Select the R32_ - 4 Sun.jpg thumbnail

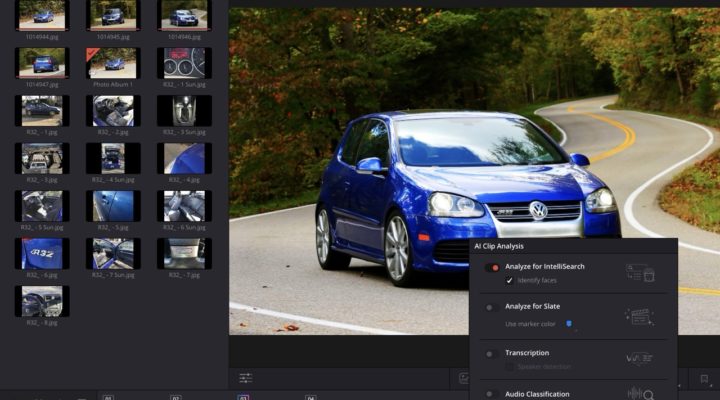point(113,158)
